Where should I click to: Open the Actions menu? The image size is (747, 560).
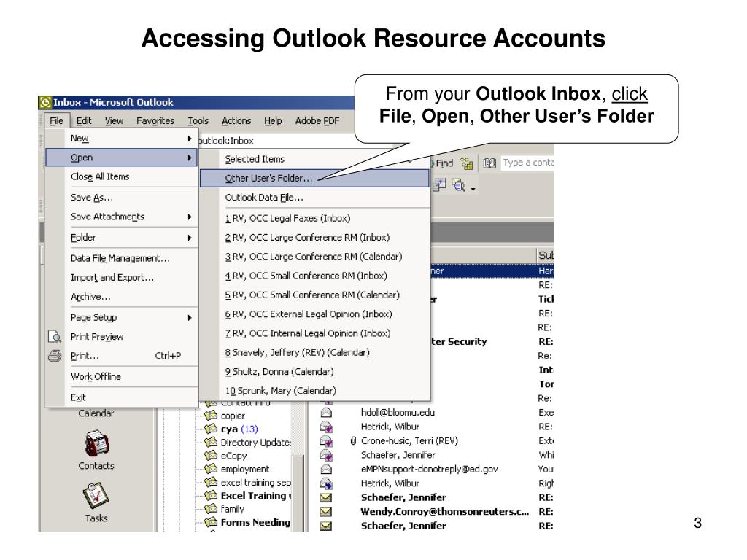tap(236, 121)
